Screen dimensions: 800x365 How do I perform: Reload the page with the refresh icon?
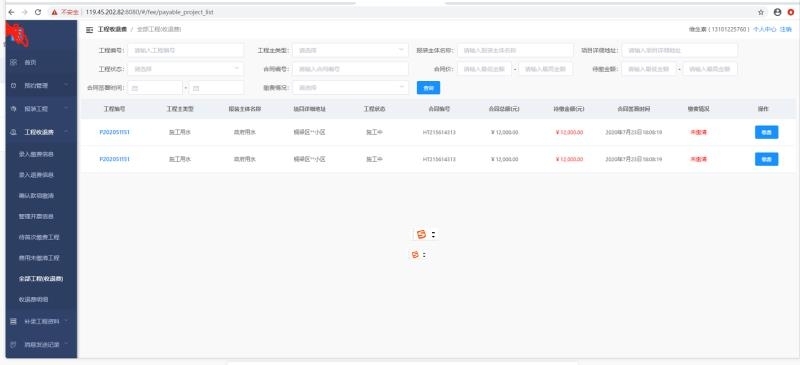(x=38, y=12)
